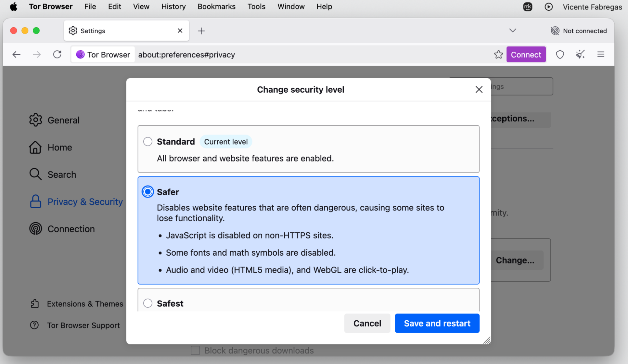
Task: Open the Help menu
Action: coord(324,7)
